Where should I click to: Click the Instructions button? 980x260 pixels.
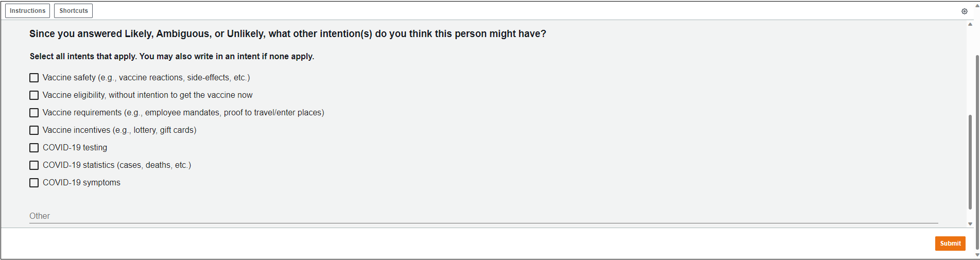28,11
